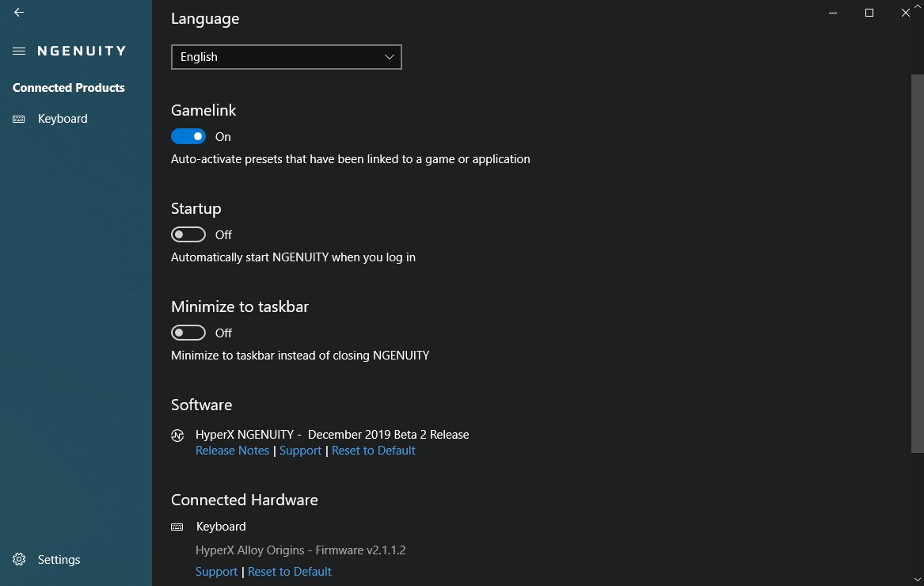Viewport: 924px width, 586px height.
Task: Click the Settings gear icon
Action: pos(19,559)
